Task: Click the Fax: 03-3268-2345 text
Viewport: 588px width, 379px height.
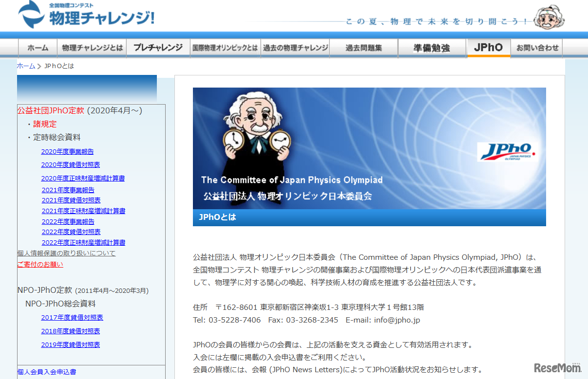Action: 303,320
